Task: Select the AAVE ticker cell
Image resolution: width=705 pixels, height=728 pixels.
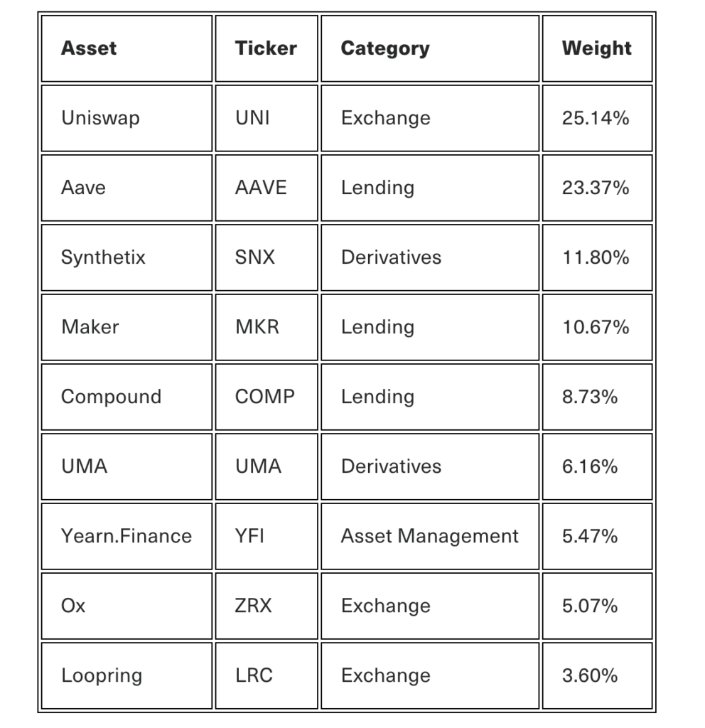Action: pos(261,188)
